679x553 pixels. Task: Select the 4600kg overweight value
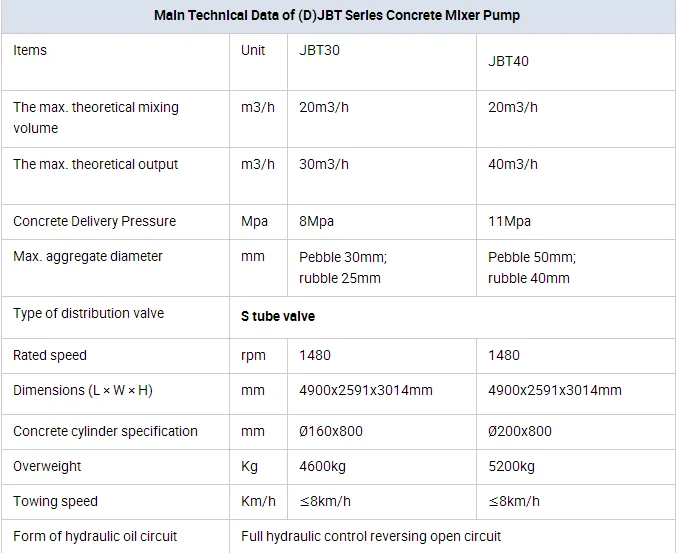coord(322,466)
